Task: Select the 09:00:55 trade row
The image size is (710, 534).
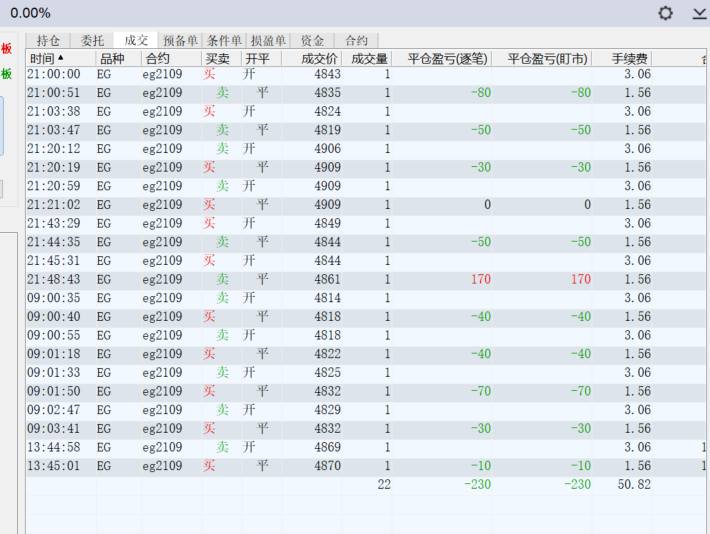Action: pyautogui.click(x=365, y=335)
